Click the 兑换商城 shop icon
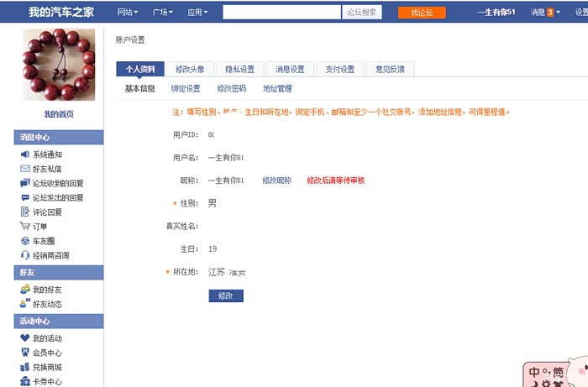 pyautogui.click(x=25, y=367)
